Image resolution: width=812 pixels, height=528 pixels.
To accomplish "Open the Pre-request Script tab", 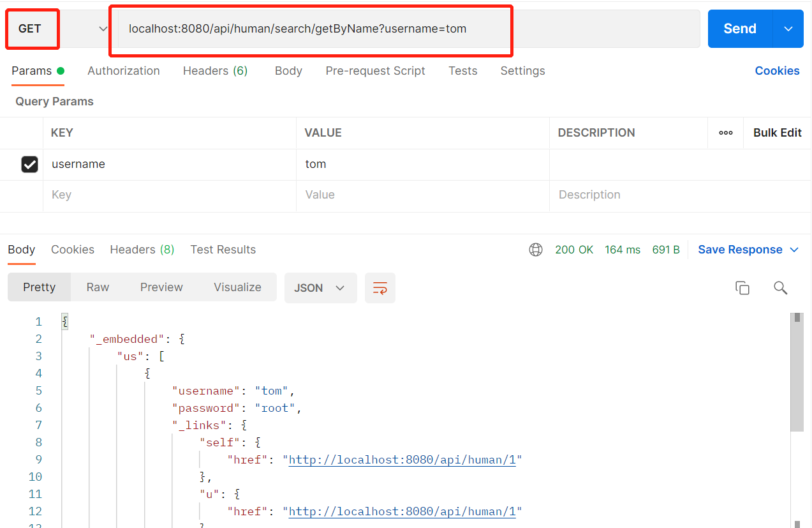I will coord(375,71).
